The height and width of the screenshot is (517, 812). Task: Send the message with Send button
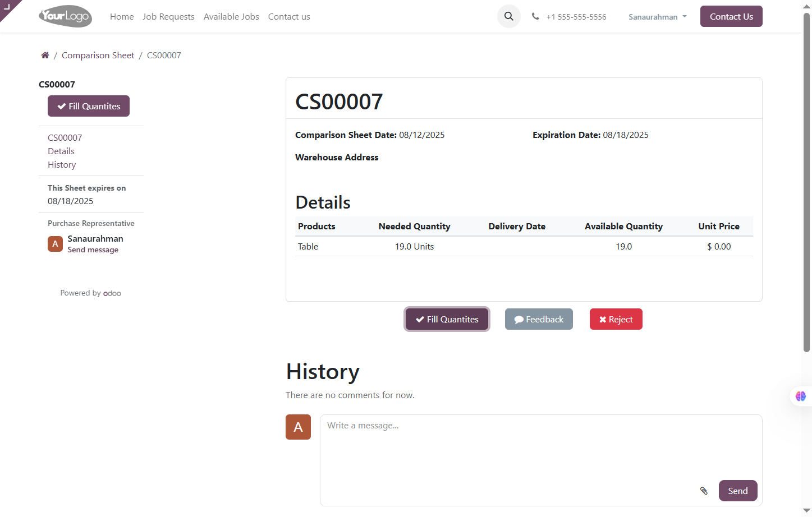click(x=738, y=491)
